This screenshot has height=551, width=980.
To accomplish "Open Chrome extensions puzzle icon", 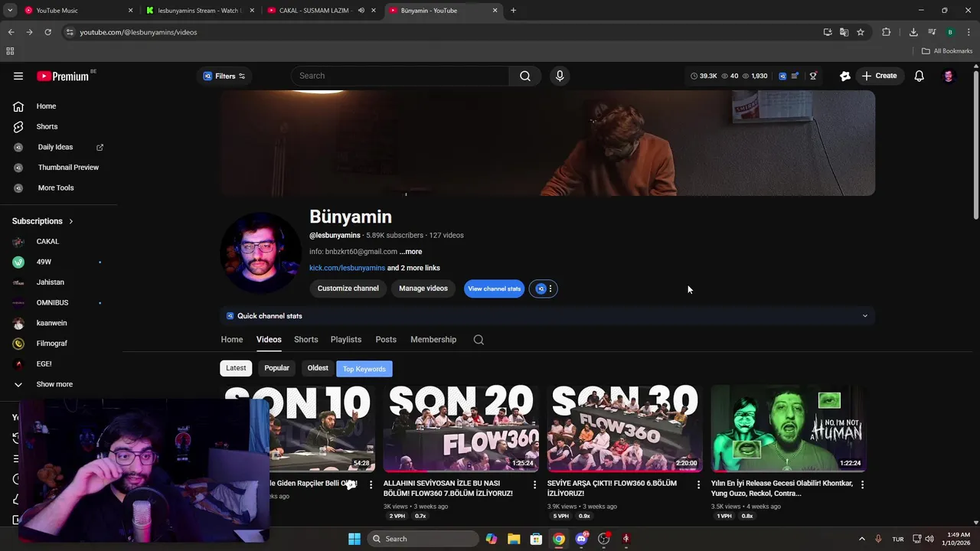I will click(x=887, y=32).
